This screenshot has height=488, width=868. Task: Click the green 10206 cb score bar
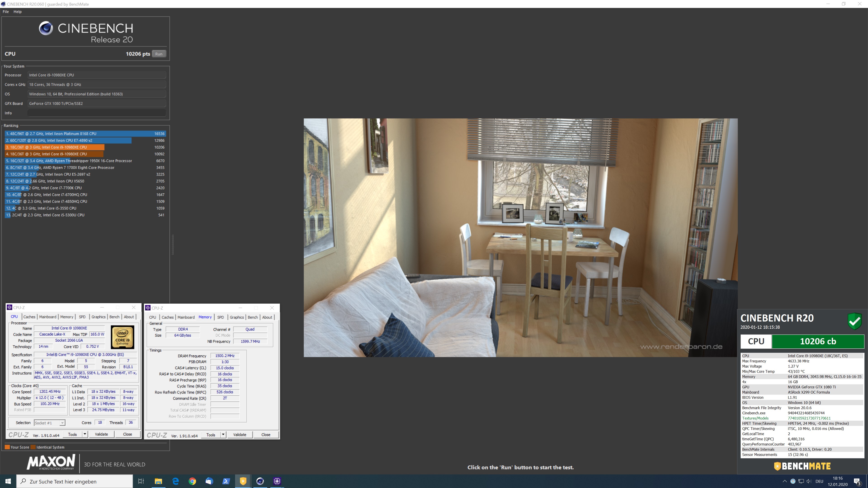818,341
